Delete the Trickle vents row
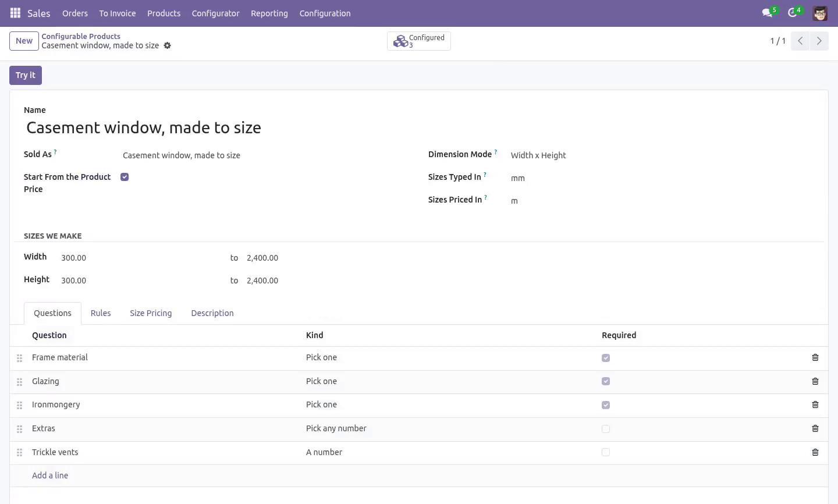Viewport: 838px width, 504px height. click(815, 452)
